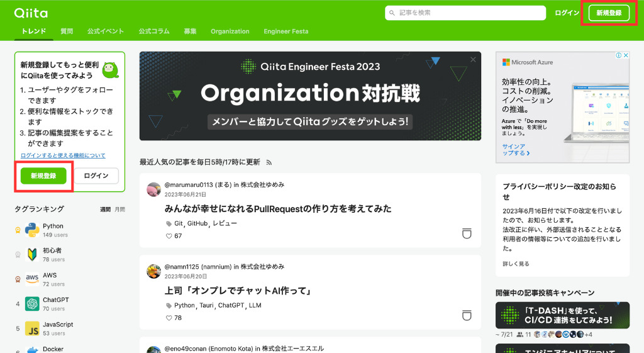Open the 募集 tab

click(190, 31)
